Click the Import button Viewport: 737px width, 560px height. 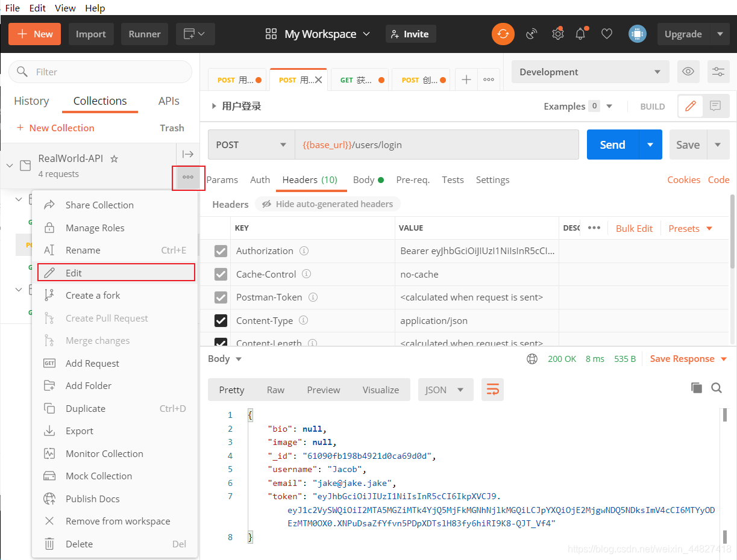click(91, 34)
